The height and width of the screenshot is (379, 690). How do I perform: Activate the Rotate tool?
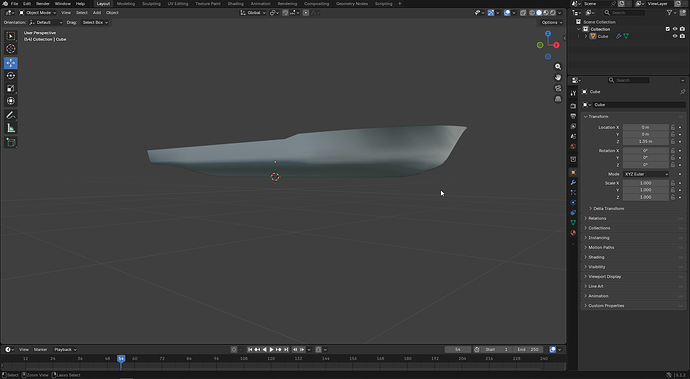pyautogui.click(x=11, y=76)
